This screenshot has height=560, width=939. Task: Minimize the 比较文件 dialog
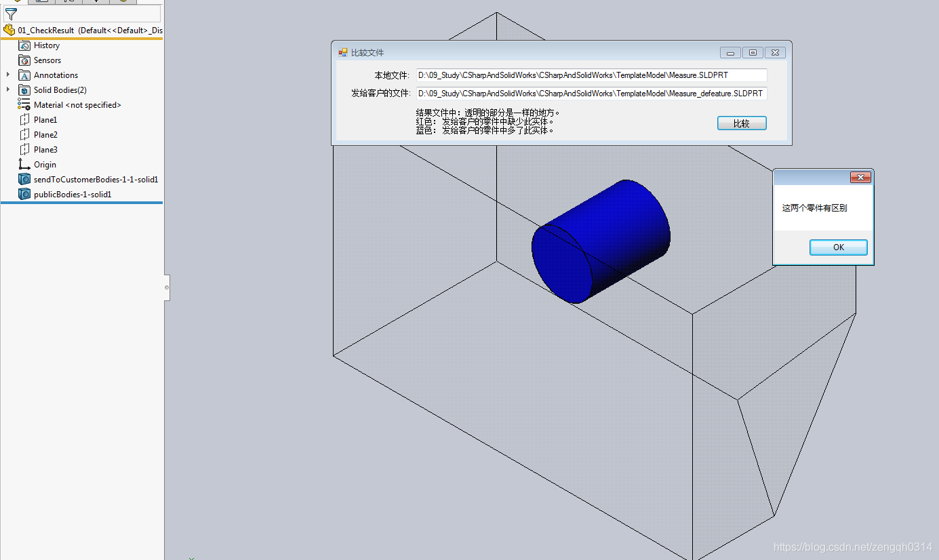coord(730,53)
